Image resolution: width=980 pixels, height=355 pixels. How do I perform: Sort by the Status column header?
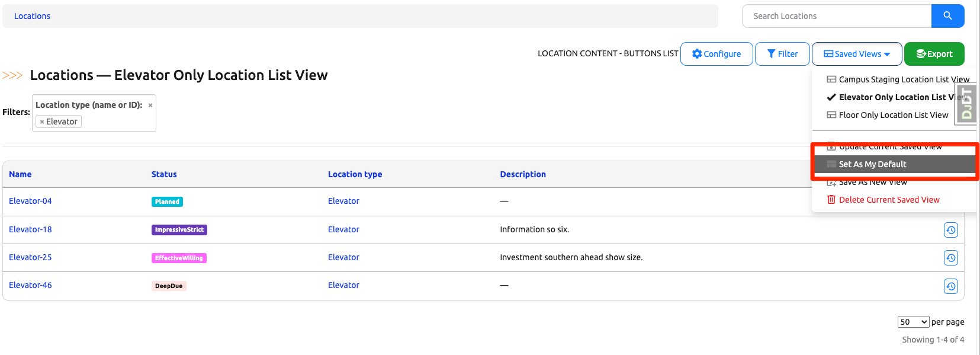click(x=164, y=174)
